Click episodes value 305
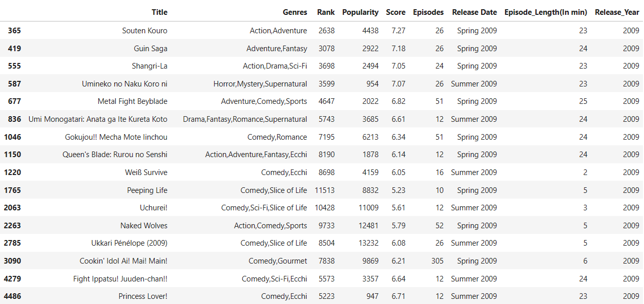 coord(437,261)
